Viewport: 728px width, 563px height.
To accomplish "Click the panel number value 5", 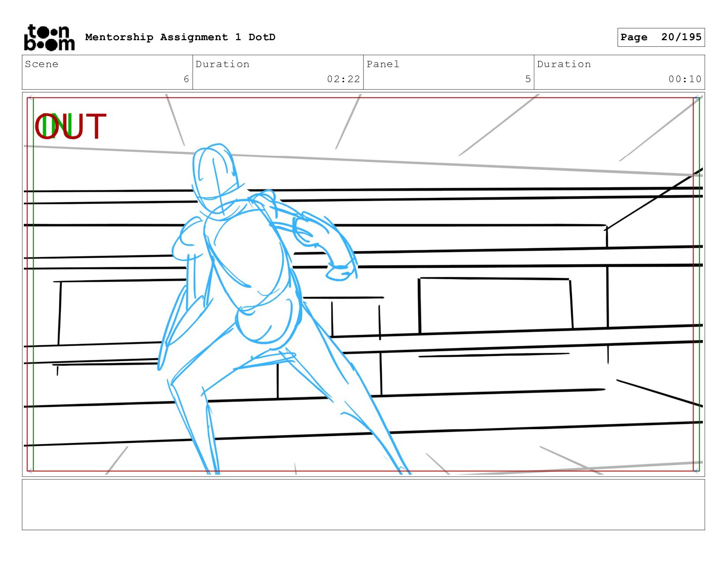I will tap(528, 79).
